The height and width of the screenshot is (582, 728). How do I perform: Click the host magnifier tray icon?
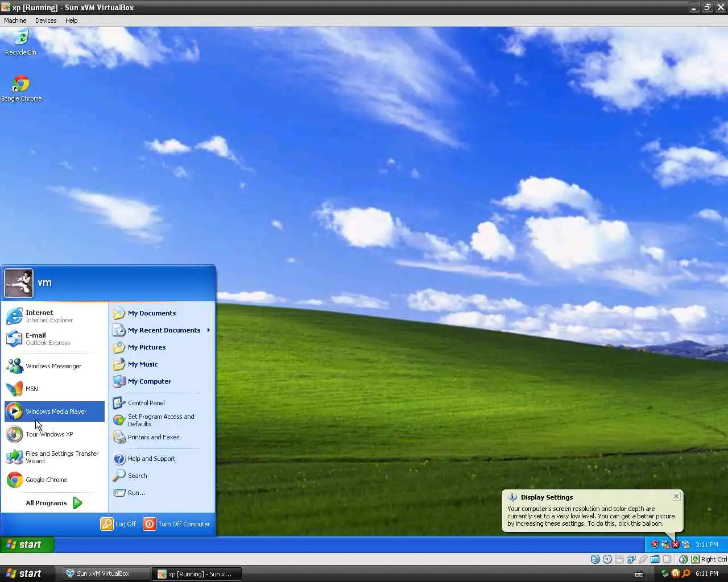686,573
